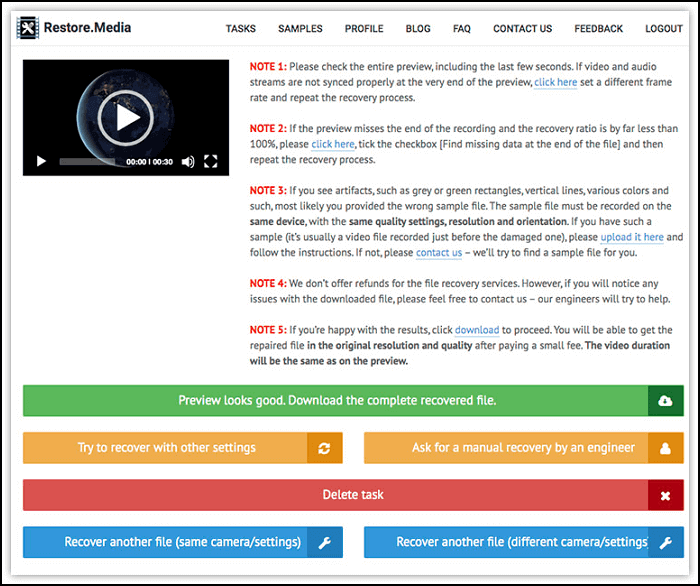The image size is (700, 586).
Task: Click Ask for a manual recovery by an engineer
Action: point(524,448)
